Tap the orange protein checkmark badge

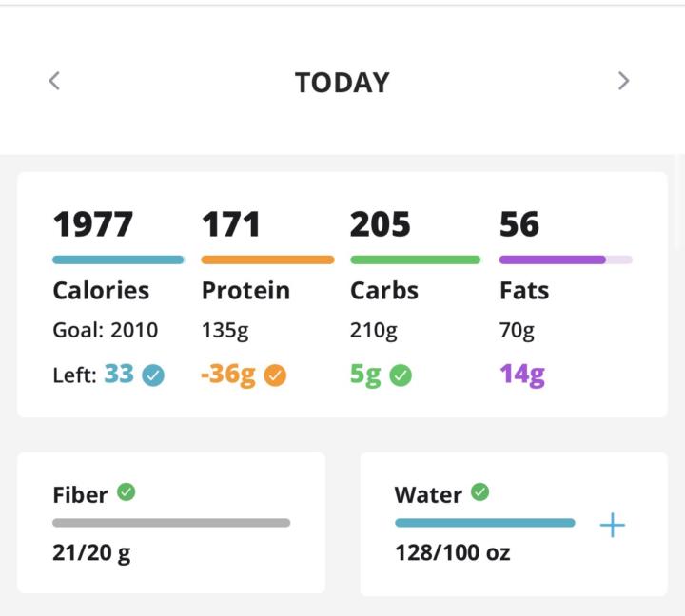click(275, 375)
